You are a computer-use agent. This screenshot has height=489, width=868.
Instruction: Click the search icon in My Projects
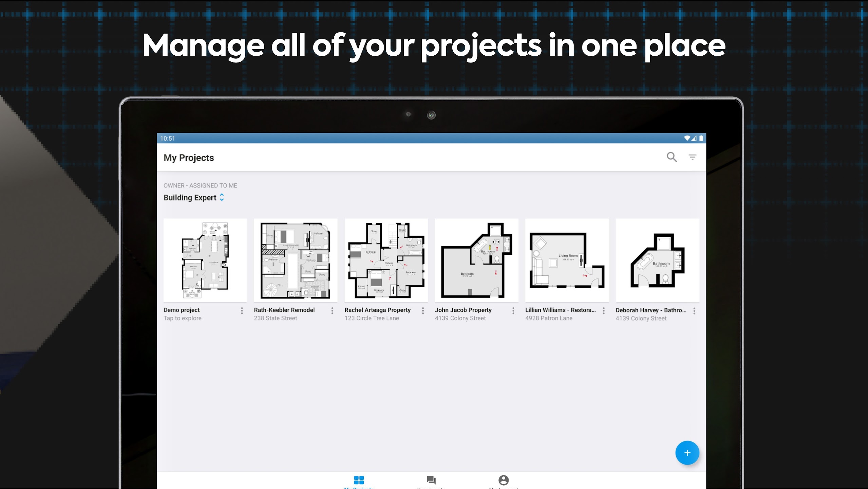click(672, 157)
